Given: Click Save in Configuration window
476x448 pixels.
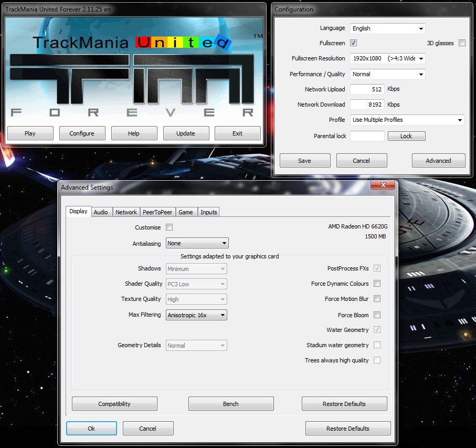Looking at the screenshot, I should click(305, 160).
